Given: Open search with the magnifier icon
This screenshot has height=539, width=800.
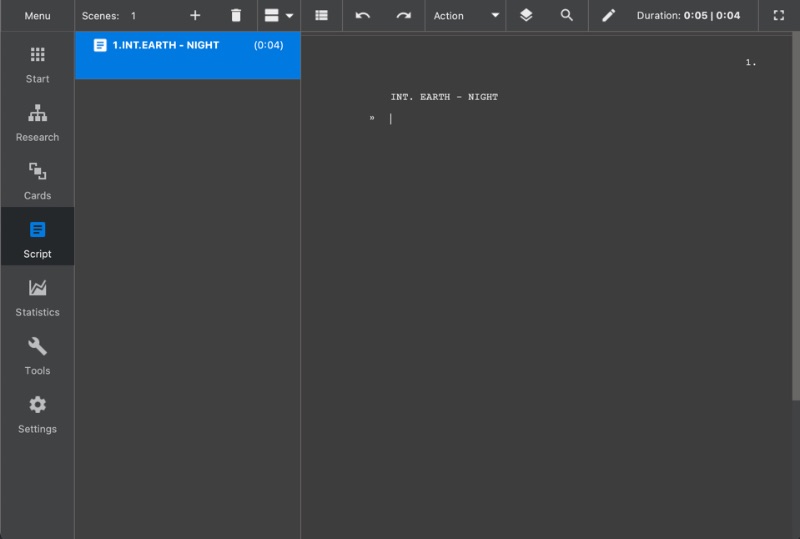Looking at the screenshot, I should coord(566,15).
